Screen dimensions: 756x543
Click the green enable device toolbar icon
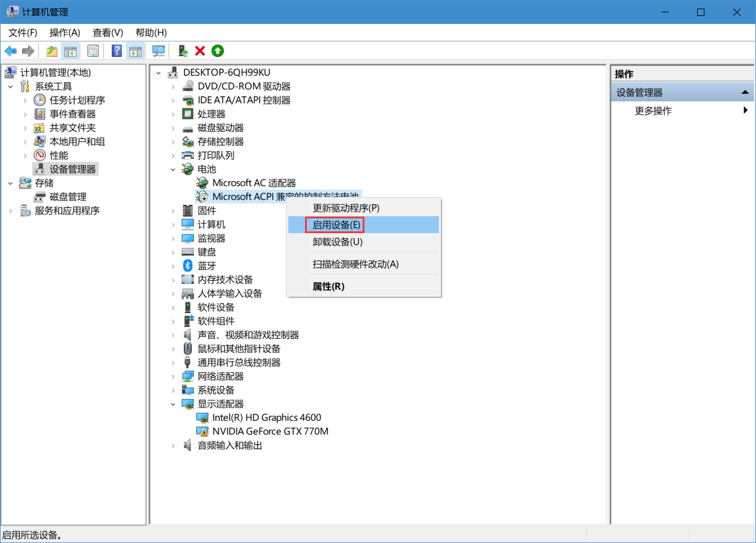click(217, 51)
